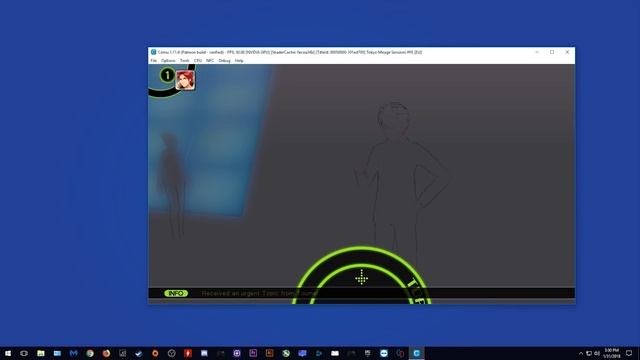The image size is (640, 360).
Task: Open the Options menu in Cemu
Action: [x=168, y=60]
